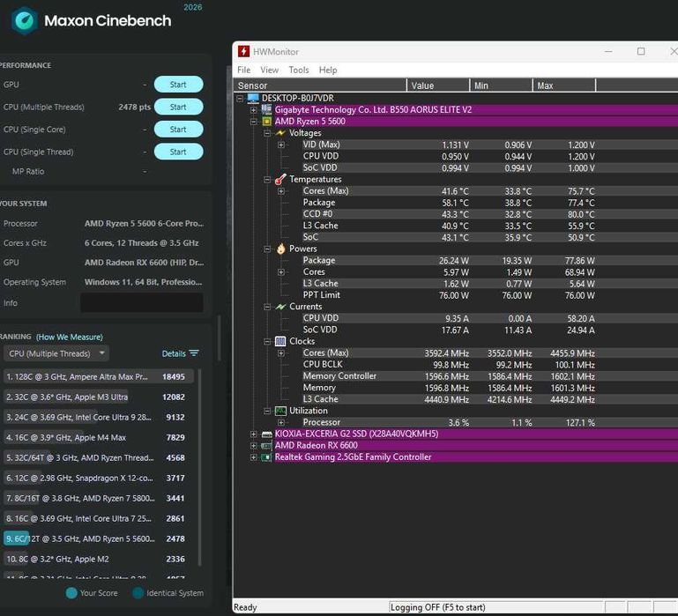Click the Details link in ranking

[x=174, y=353]
